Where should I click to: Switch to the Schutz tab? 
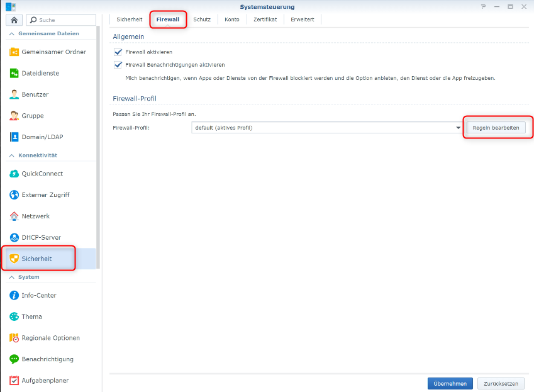click(x=202, y=20)
